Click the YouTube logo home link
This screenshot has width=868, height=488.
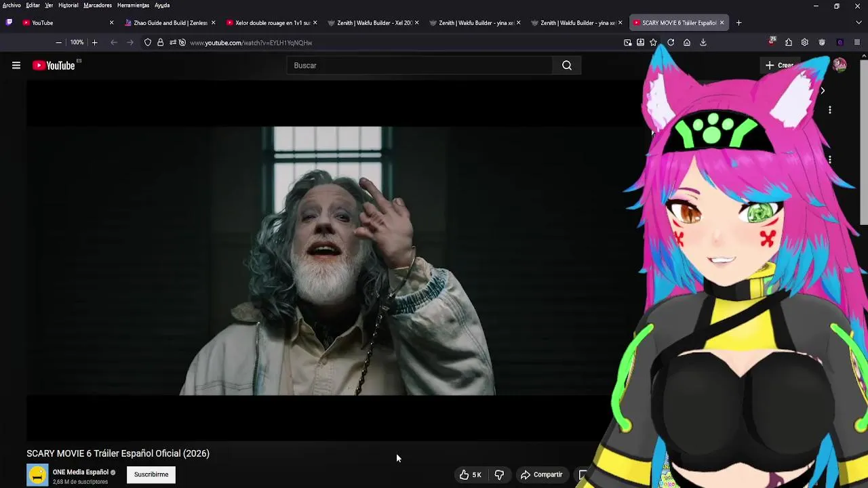pyautogui.click(x=54, y=66)
